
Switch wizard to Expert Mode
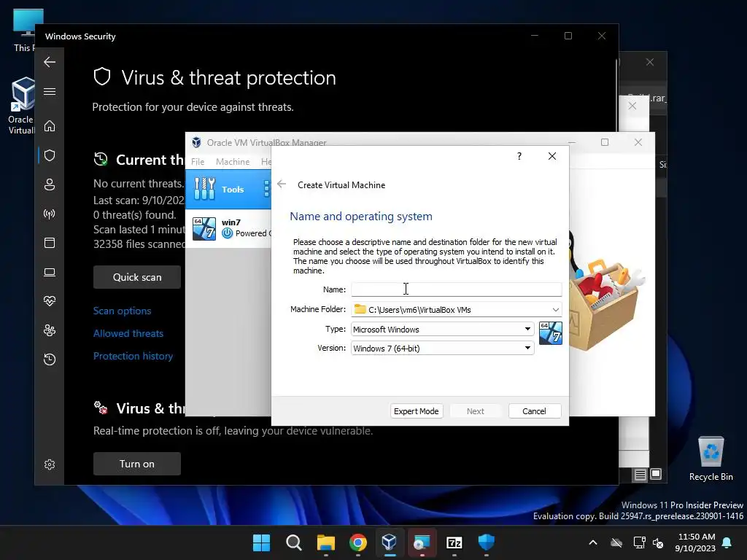tap(417, 411)
